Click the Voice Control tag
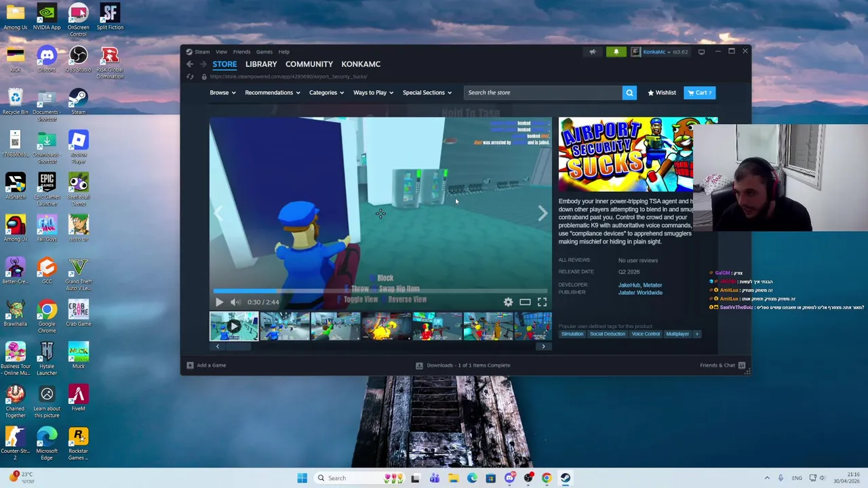The width and height of the screenshot is (868, 488). point(646,333)
